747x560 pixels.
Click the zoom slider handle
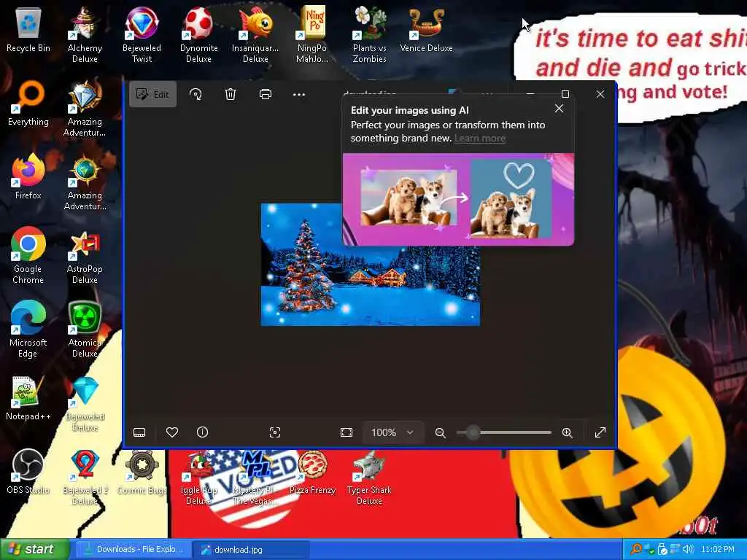[473, 432]
